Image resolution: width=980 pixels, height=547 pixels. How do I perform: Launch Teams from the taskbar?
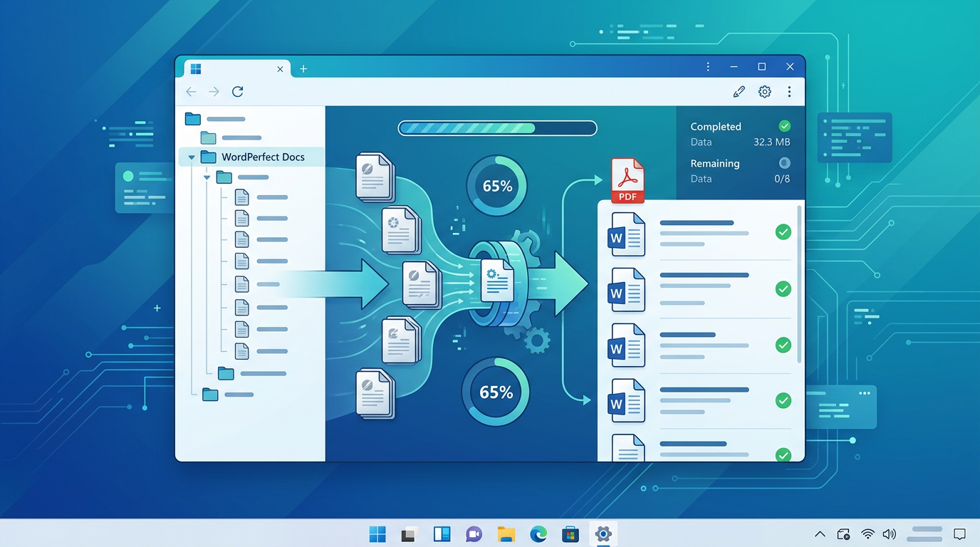coord(474,533)
